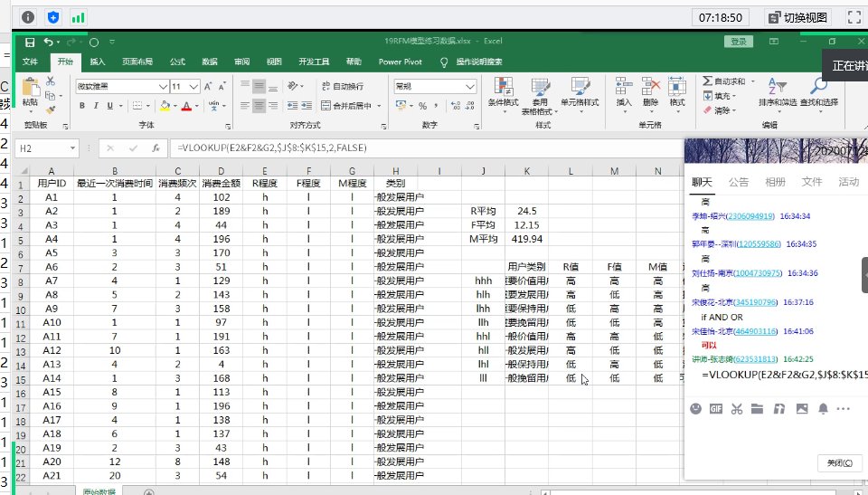Click the GIF icon in chat toolbar

pyautogui.click(x=716, y=409)
